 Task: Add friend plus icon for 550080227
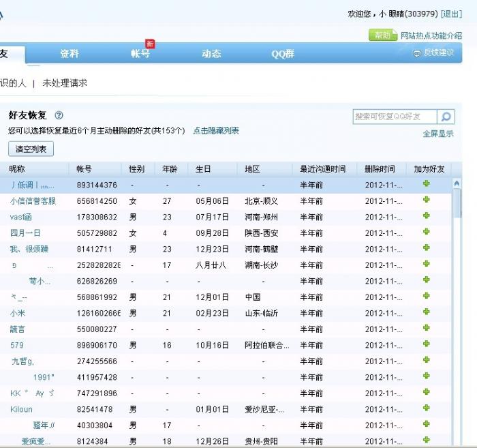[426, 328]
